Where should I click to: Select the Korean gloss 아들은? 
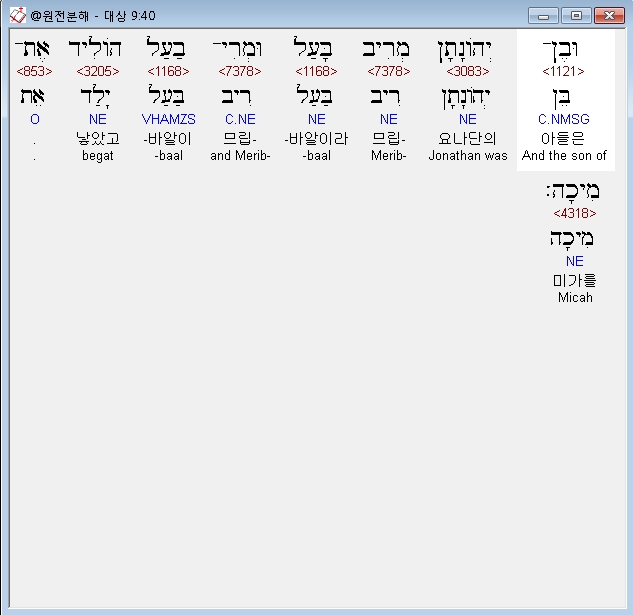click(x=563, y=139)
